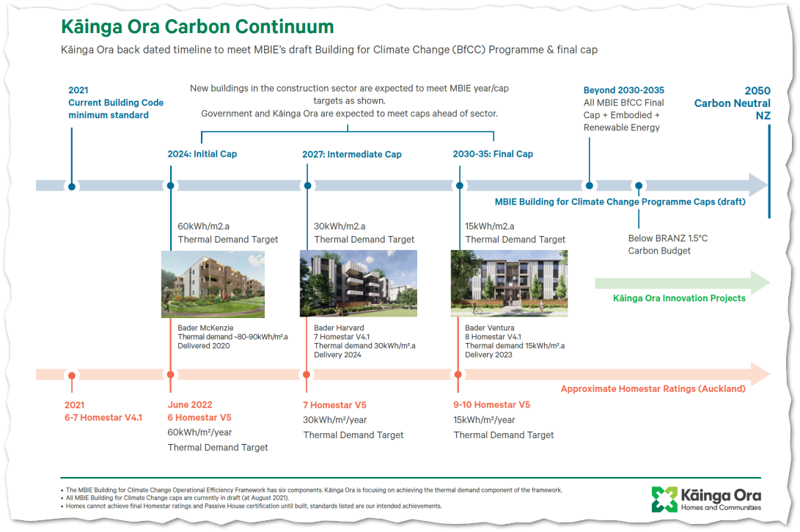Viewport: 800px width, 532px height.
Task: Select the 2030-35 Final Cap timeline dot
Action: (x=460, y=186)
